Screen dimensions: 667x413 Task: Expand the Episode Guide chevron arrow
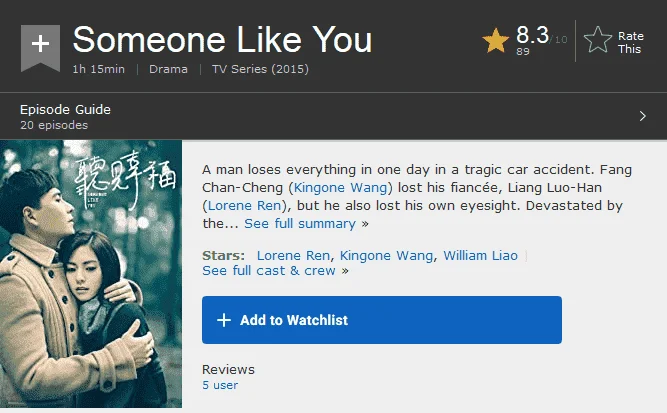coord(643,116)
